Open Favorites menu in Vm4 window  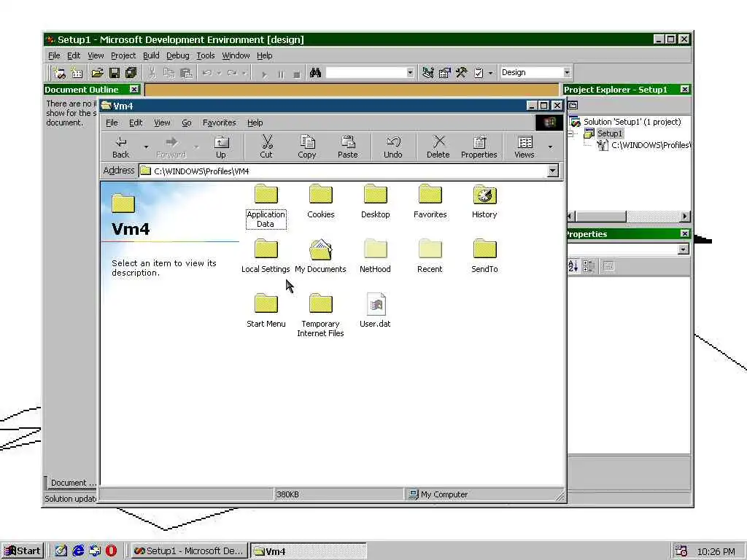tap(219, 122)
